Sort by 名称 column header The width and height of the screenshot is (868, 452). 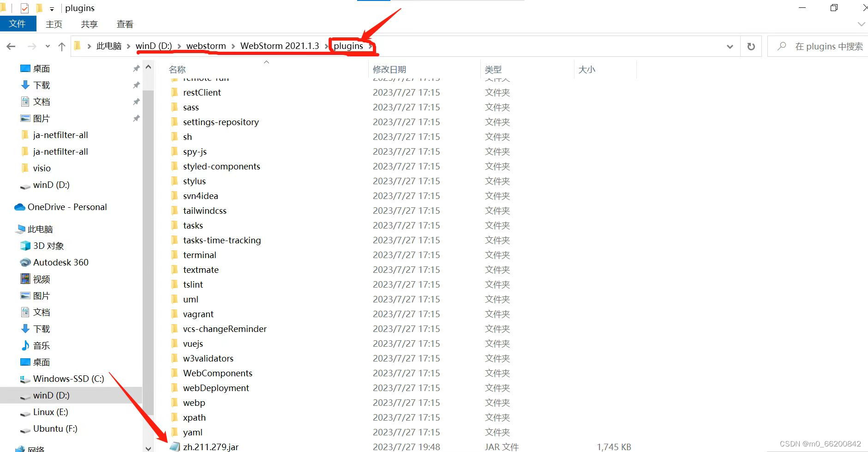point(177,69)
